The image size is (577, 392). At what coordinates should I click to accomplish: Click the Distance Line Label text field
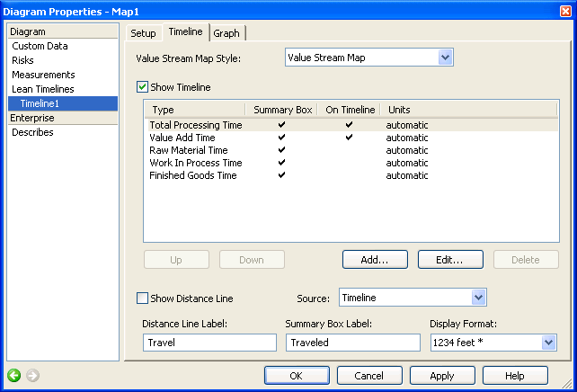tap(209, 343)
